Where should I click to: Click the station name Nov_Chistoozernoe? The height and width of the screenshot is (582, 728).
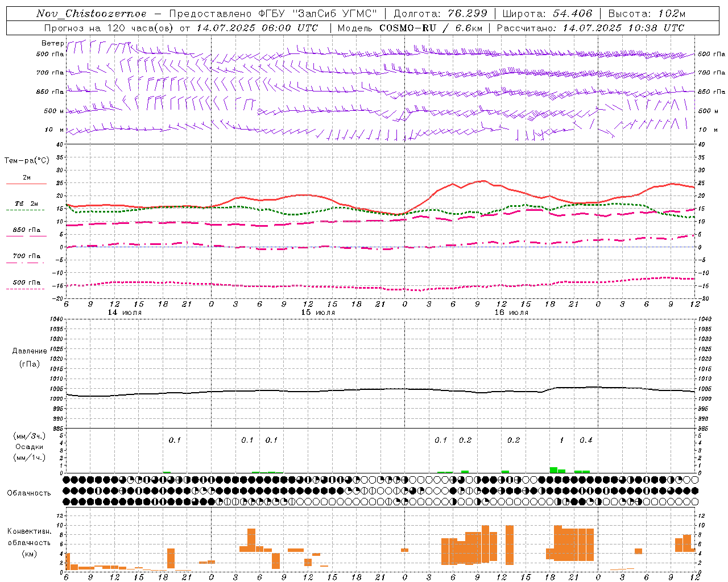tap(91, 14)
